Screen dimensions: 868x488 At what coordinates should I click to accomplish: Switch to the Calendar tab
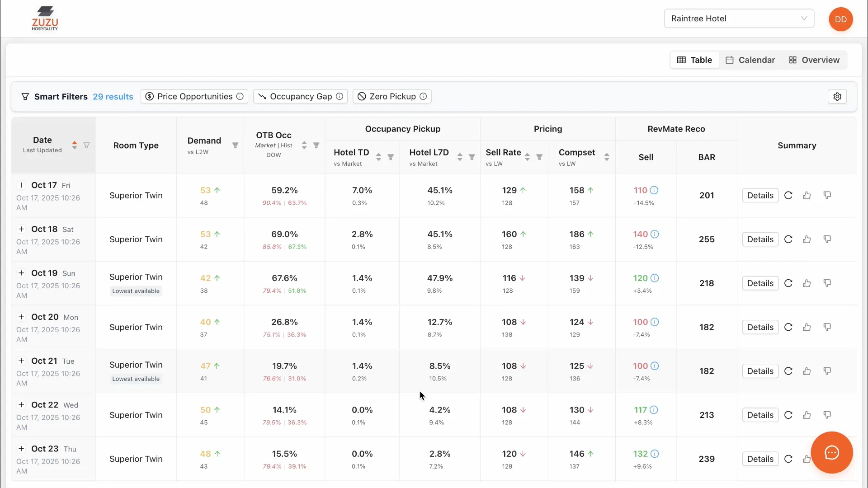click(x=750, y=60)
